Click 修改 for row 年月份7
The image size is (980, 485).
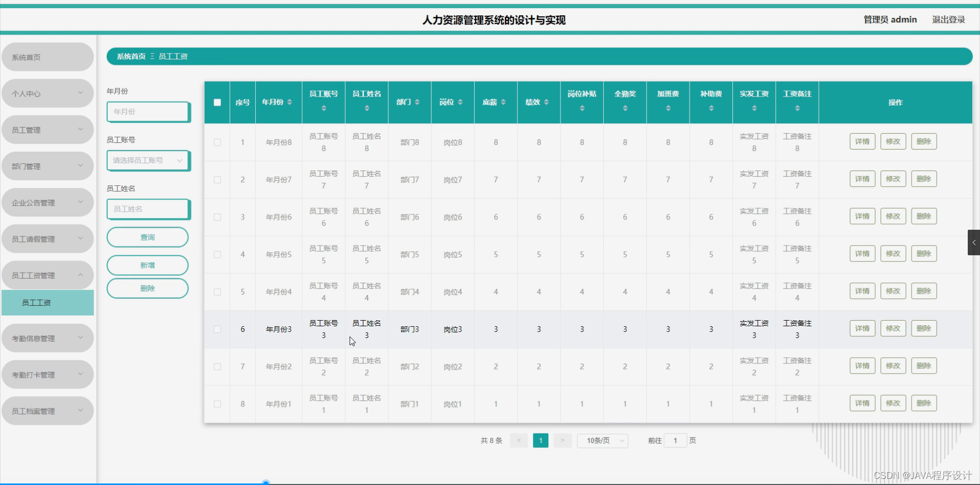point(893,179)
